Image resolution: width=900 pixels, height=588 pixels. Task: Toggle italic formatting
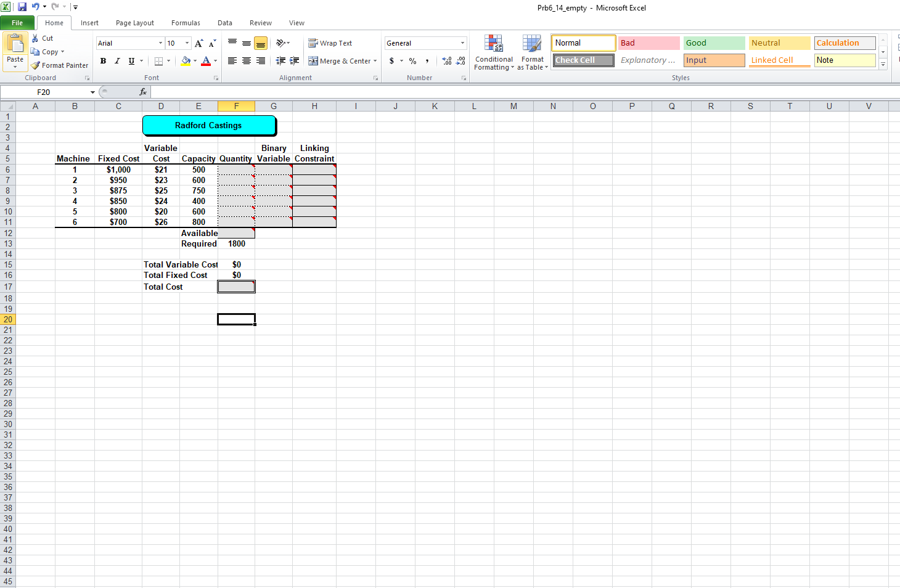click(117, 61)
